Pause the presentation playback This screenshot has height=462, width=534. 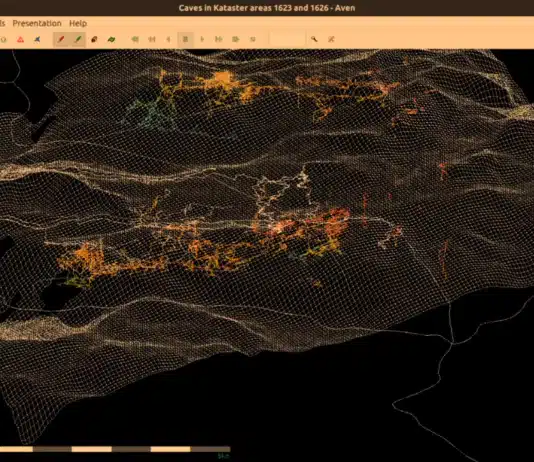click(185, 39)
